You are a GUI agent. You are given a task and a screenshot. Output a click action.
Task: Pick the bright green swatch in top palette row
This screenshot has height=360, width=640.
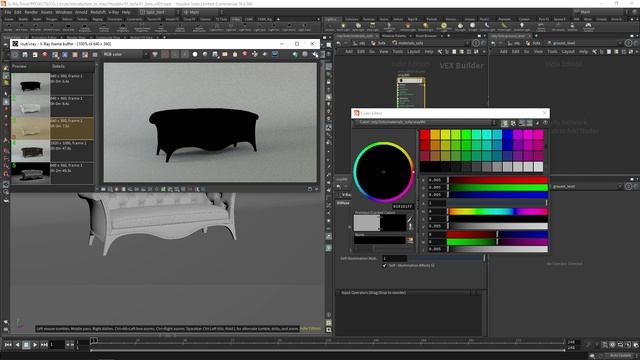tap(466, 135)
